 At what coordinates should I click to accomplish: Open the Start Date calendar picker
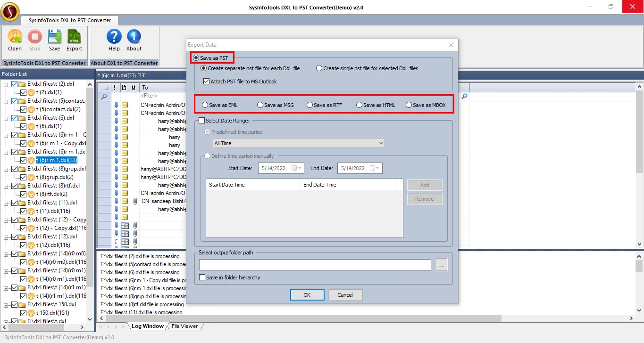pos(295,168)
